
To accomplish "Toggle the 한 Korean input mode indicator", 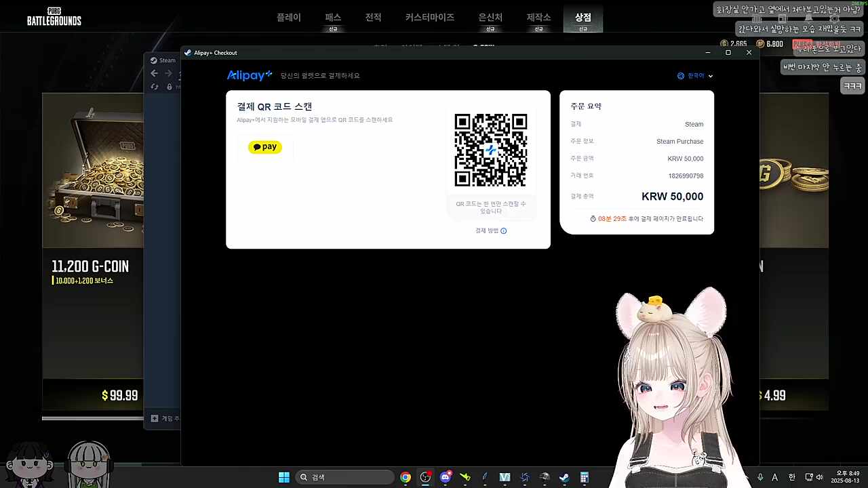I will 791,477.
